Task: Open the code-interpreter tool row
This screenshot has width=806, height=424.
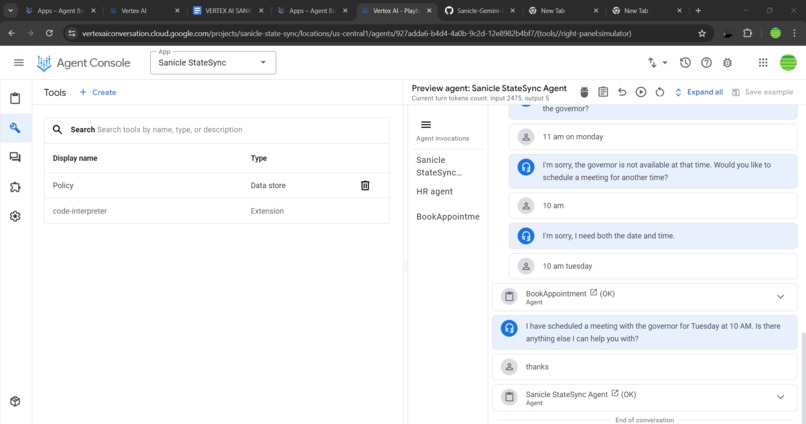Action: click(x=216, y=211)
